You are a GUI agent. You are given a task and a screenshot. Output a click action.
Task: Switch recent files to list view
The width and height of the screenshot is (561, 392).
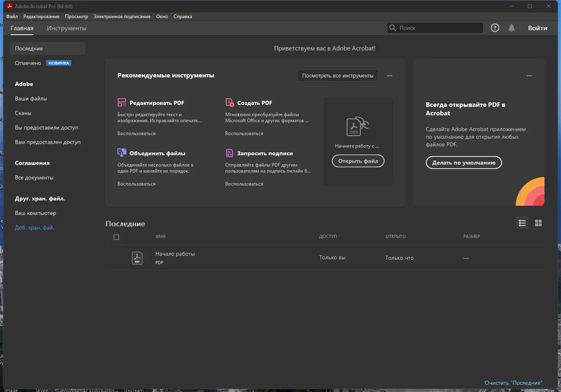[x=522, y=223]
